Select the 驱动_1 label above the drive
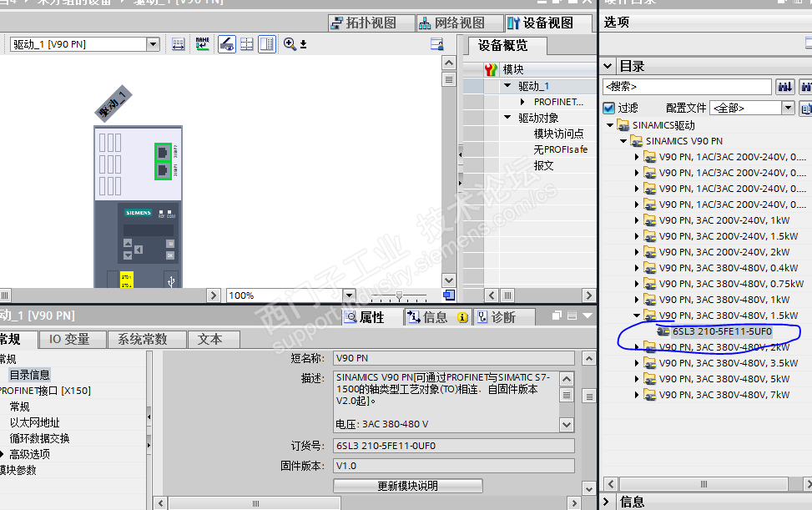812x510 pixels. point(113,104)
